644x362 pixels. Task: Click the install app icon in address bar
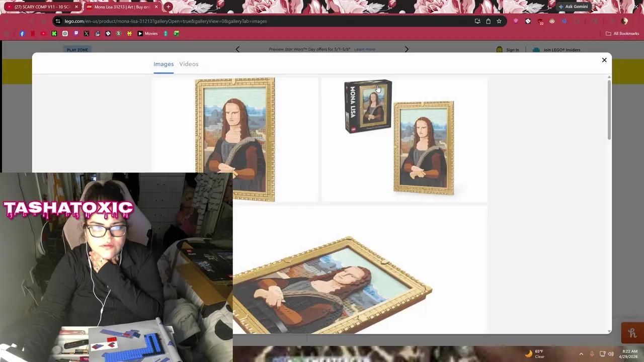pyautogui.click(x=477, y=21)
